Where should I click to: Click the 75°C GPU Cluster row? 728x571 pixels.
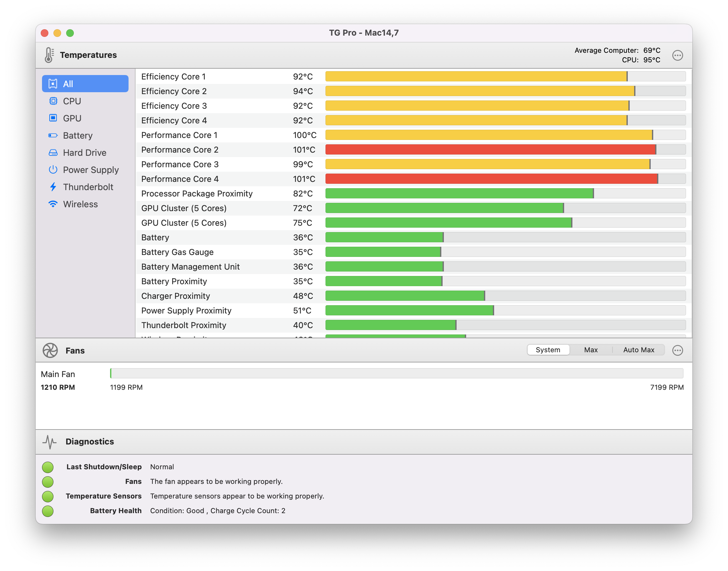(413, 223)
